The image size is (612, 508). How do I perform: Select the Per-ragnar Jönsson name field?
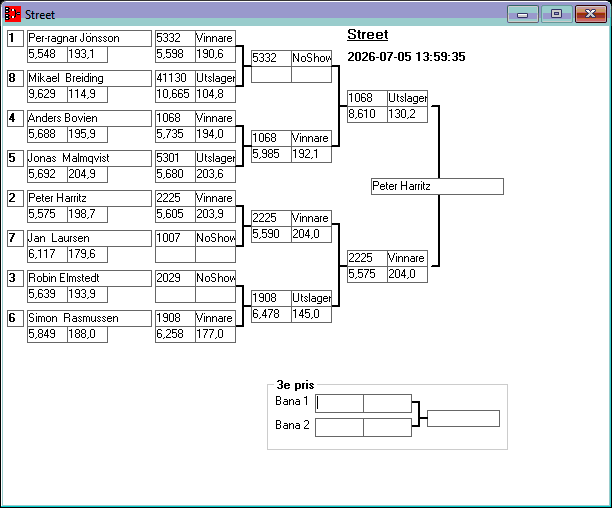(x=89, y=38)
